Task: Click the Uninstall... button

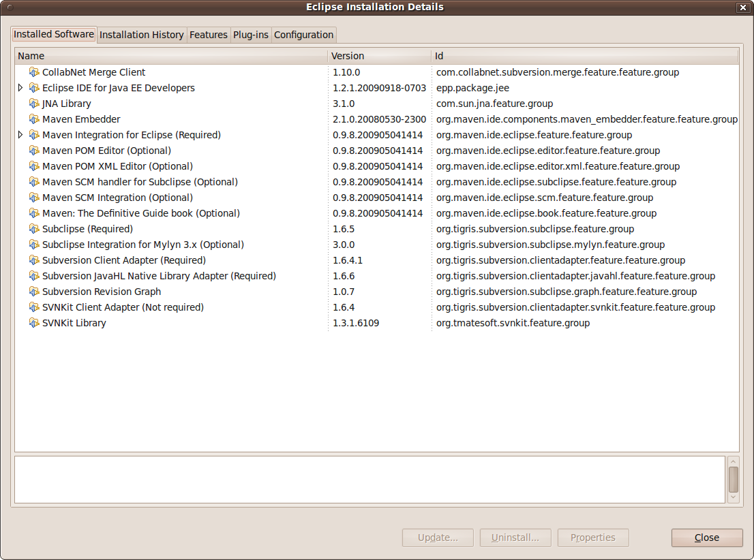Action: click(515, 538)
